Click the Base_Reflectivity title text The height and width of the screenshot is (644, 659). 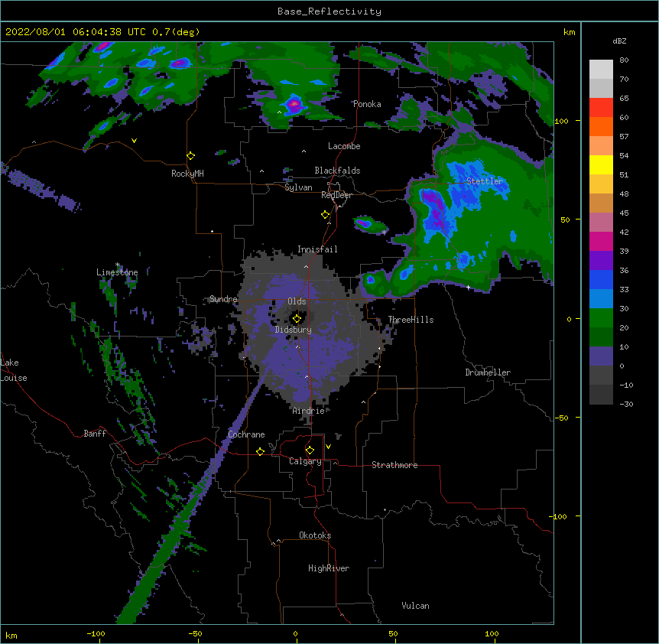tap(329, 11)
